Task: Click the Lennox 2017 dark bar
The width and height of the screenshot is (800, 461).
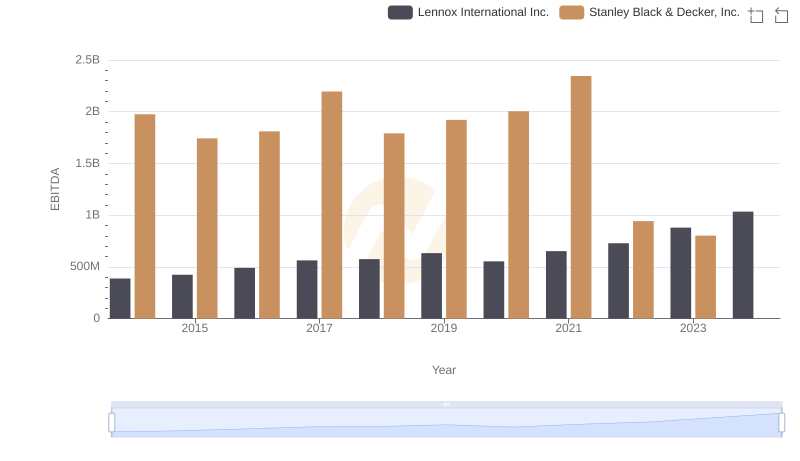Action: [x=307, y=290]
